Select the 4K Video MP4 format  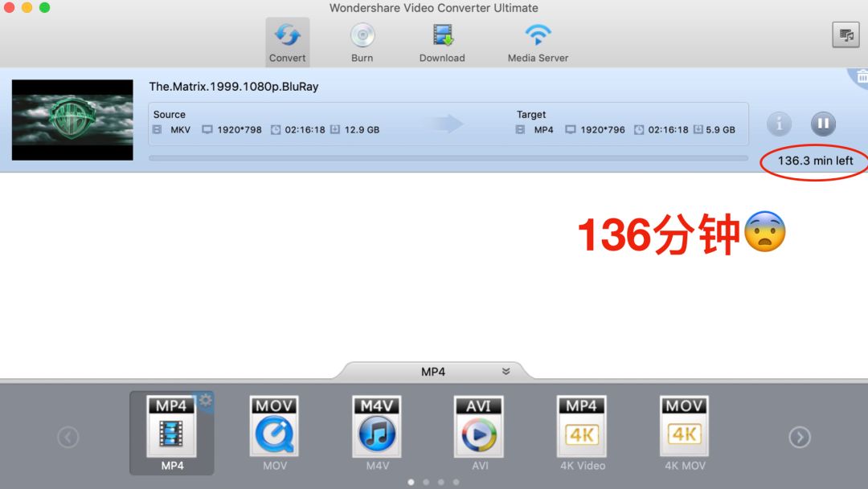click(x=582, y=433)
